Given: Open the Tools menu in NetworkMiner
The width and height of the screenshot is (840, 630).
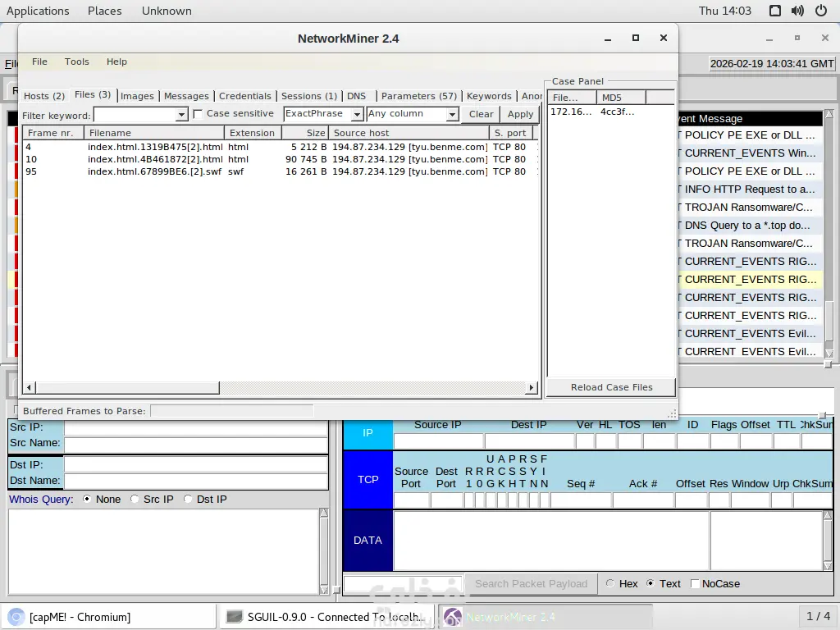Looking at the screenshot, I should click(x=77, y=62).
